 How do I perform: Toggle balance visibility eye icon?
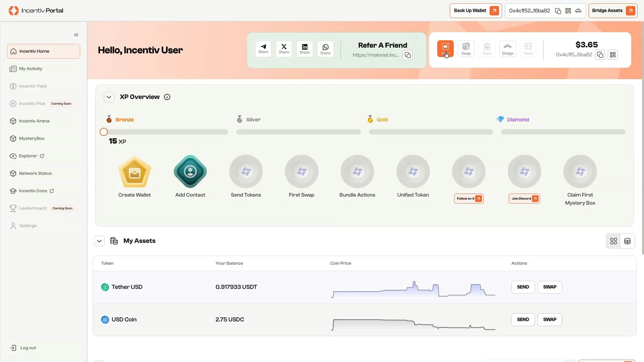point(578,11)
